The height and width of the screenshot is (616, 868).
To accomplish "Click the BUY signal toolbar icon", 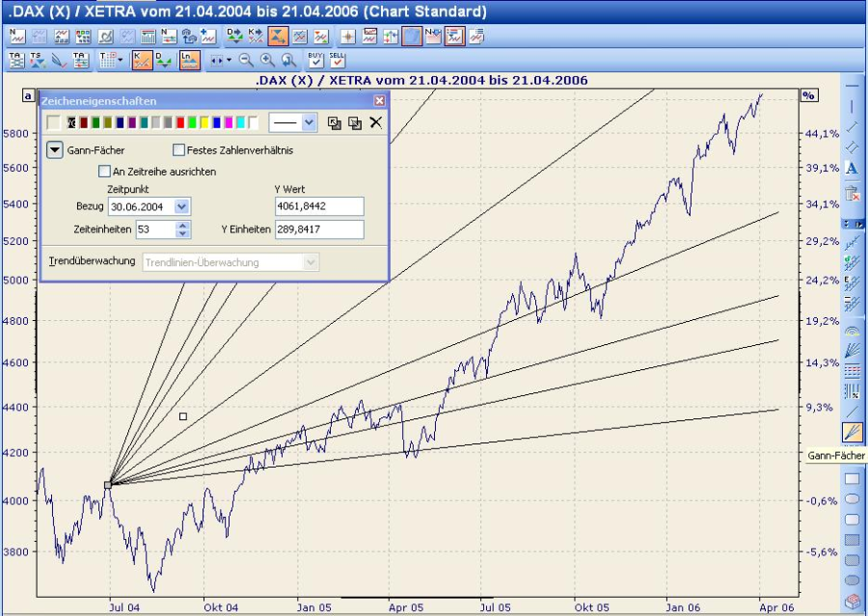I will (x=315, y=60).
